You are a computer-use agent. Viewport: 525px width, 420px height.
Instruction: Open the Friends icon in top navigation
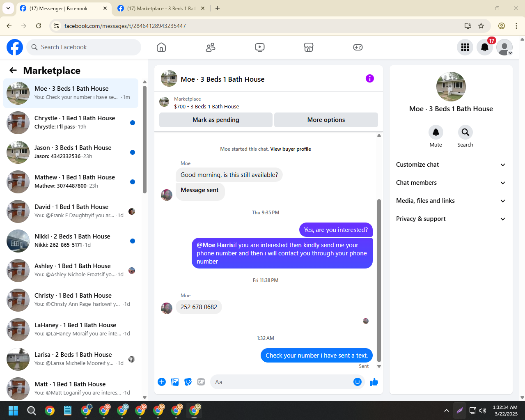(211, 47)
